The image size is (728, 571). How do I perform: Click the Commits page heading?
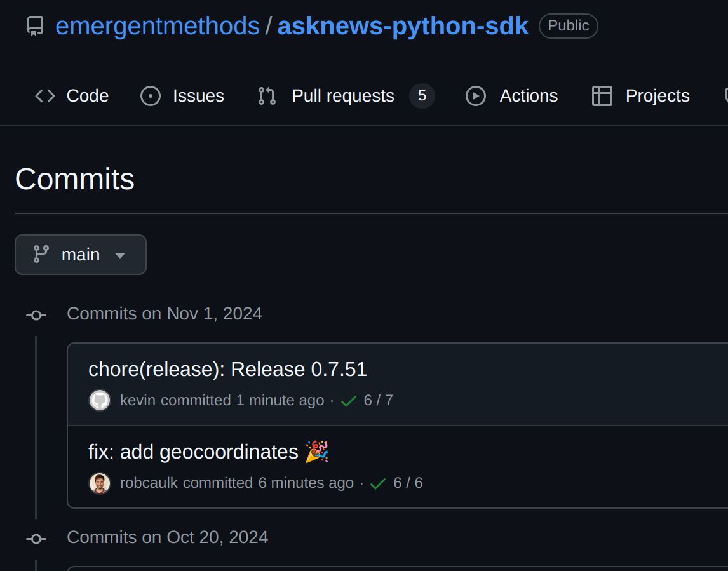click(x=75, y=179)
